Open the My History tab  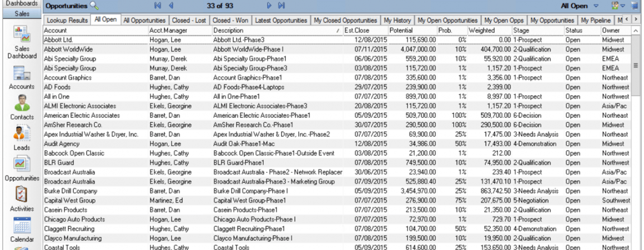click(x=397, y=20)
